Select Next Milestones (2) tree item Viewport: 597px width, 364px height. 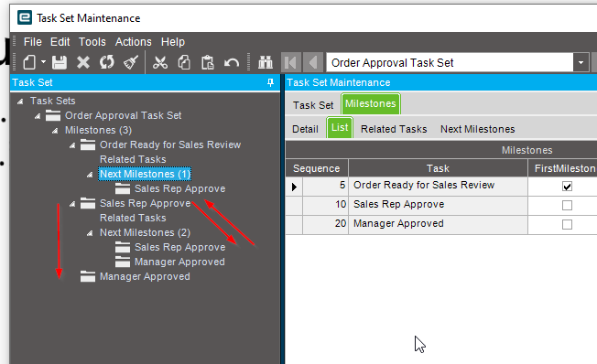click(145, 232)
